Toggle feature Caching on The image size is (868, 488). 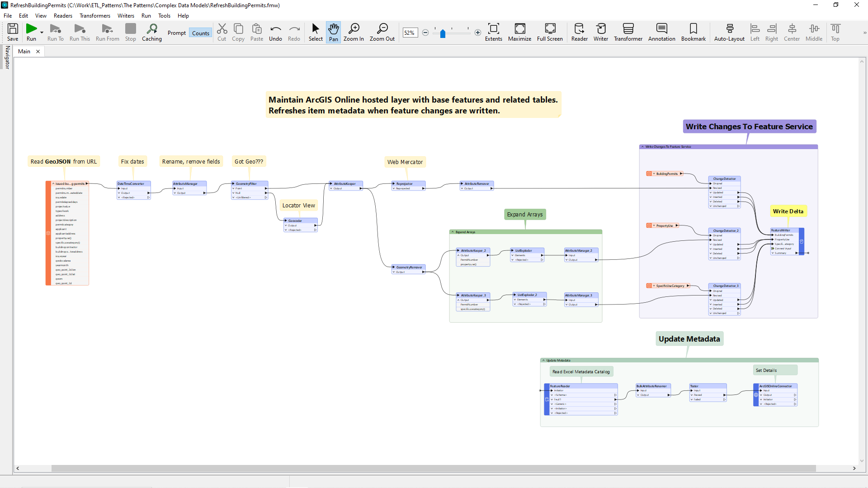[x=151, y=32]
